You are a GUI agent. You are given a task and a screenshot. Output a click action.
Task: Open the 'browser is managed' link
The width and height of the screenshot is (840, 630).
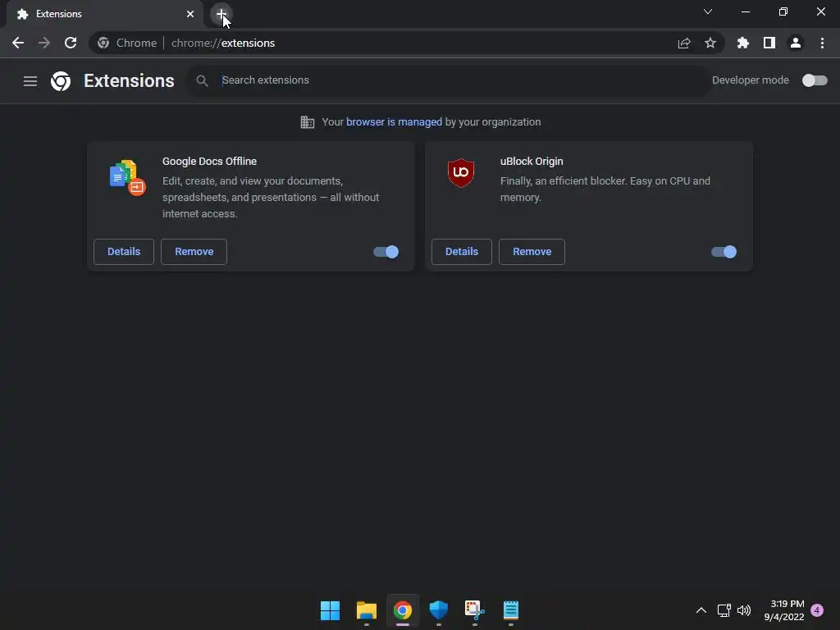point(394,122)
